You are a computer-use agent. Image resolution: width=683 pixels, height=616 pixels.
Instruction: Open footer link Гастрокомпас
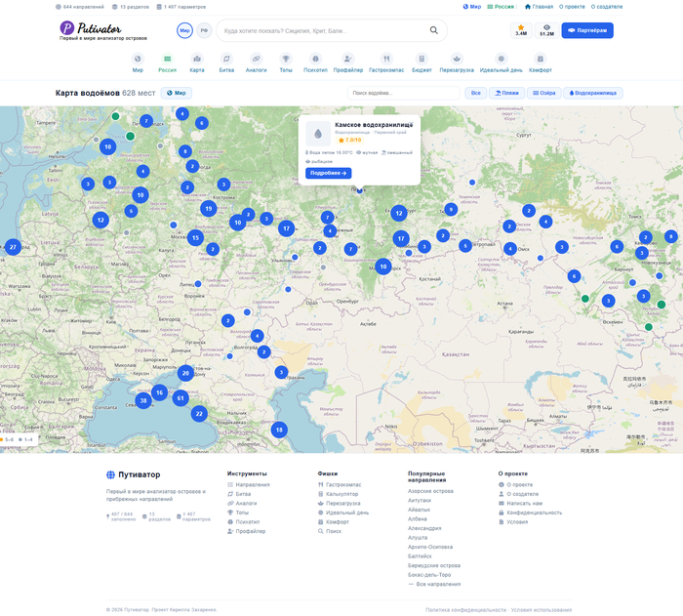click(x=340, y=485)
